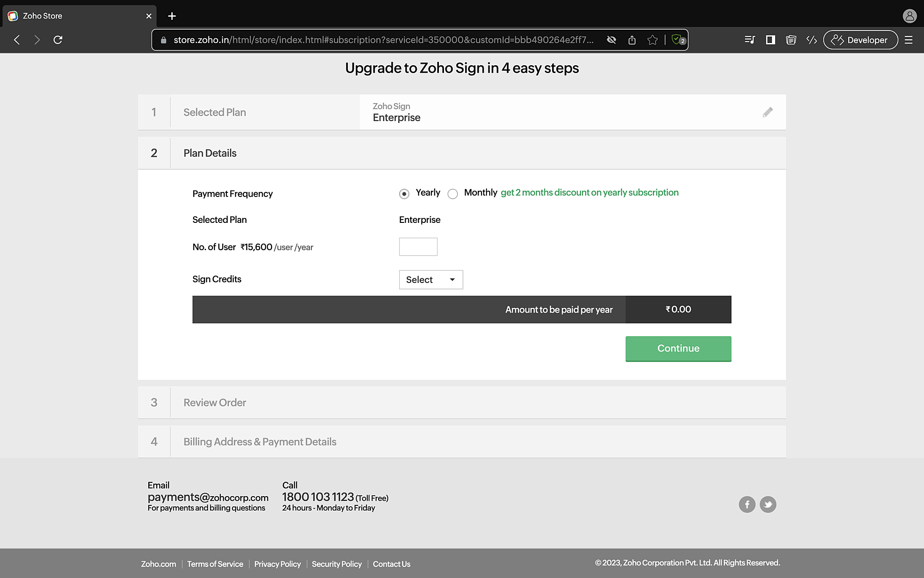
Task: Click the browser back arrow
Action: 17,40
